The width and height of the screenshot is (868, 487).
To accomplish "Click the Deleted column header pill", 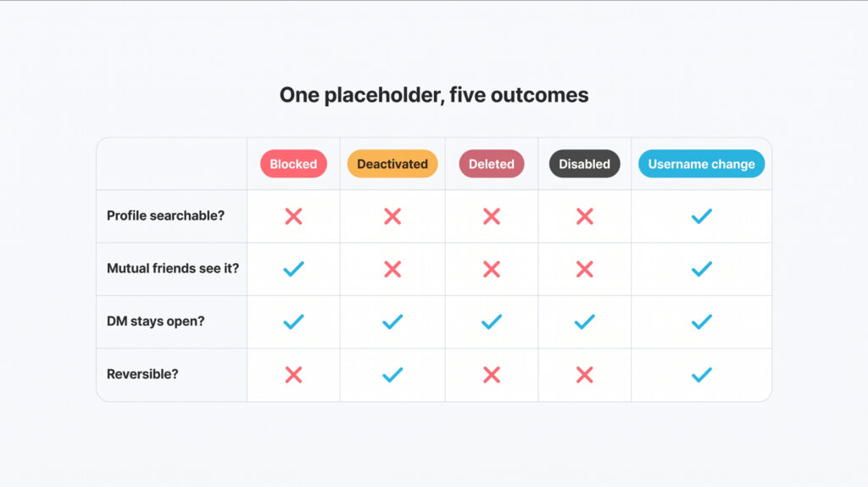I will point(492,164).
